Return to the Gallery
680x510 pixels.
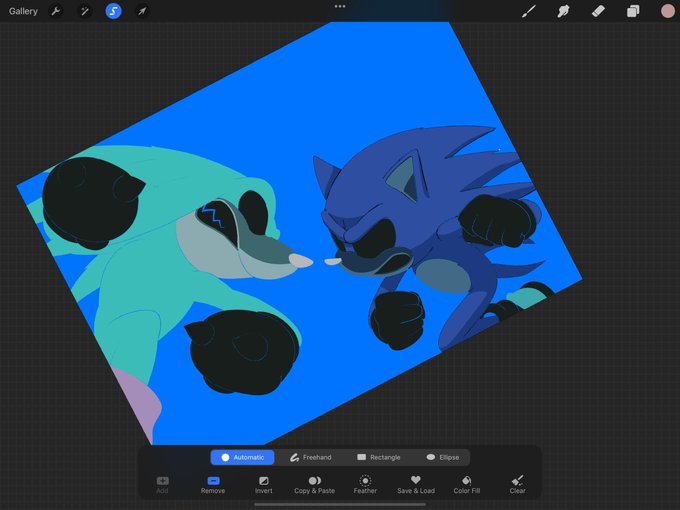coord(23,11)
